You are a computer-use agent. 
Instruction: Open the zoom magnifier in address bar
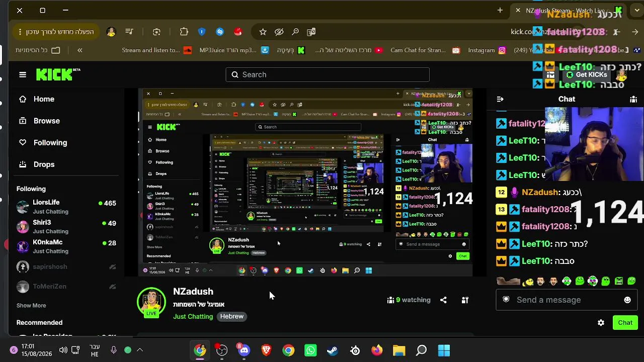coord(295,32)
